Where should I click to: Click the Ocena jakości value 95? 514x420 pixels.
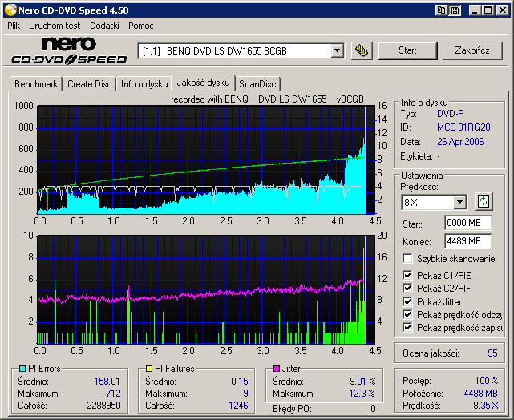click(492, 353)
